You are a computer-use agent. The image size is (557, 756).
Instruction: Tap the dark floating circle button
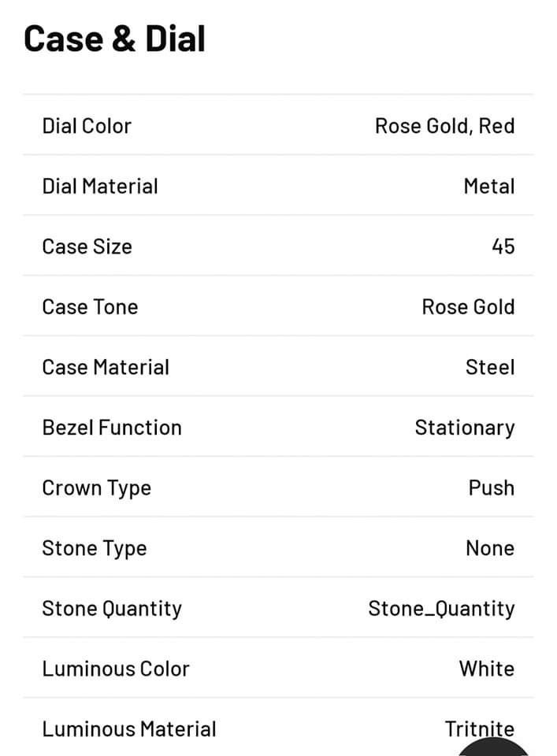tap(493, 747)
